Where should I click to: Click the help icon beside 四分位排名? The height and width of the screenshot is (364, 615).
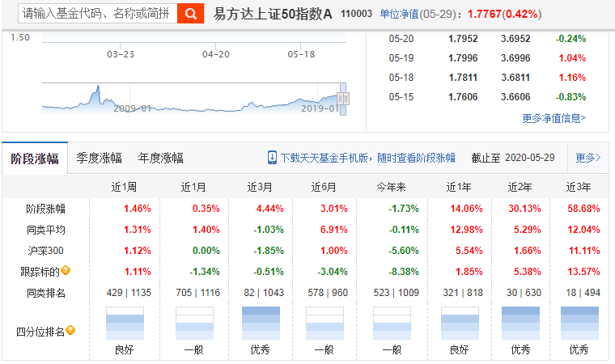(x=70, y=330)
